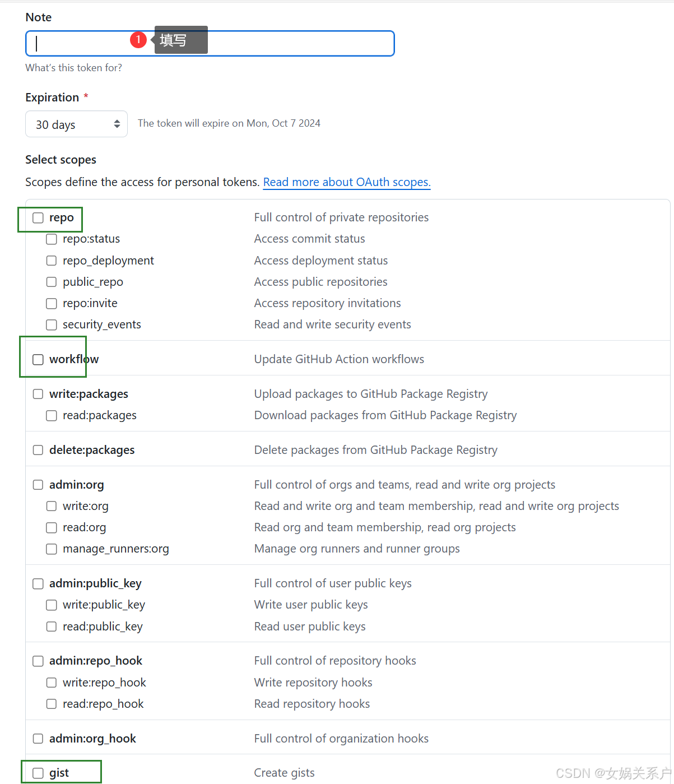
Task: Enable repo:invite permission
Action: pyautogui.click(x=51, y=303)
